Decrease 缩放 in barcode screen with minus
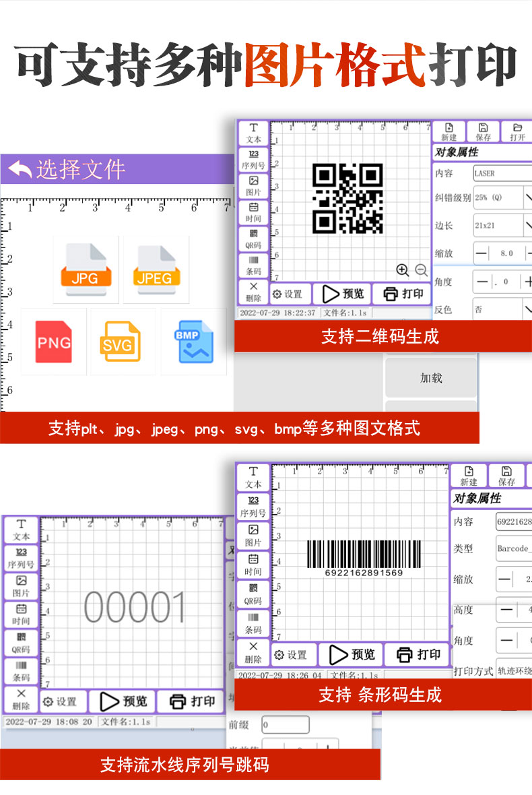 [x=504, y=579]
